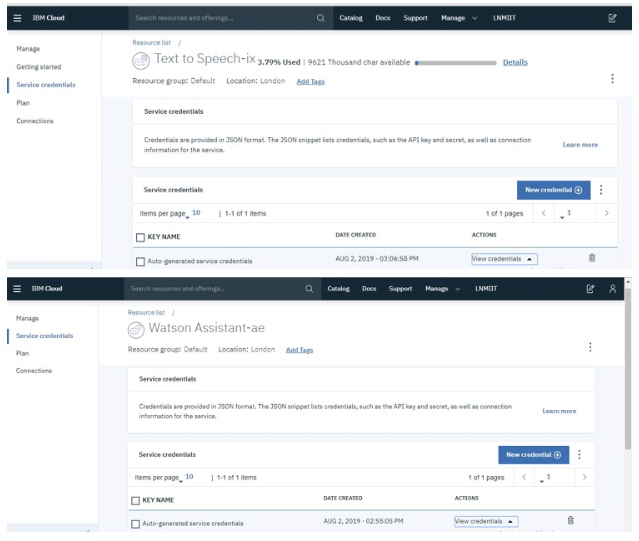Open overflow menu beside Watson New credential
The image size is (639, 541).
click(580, 454)
